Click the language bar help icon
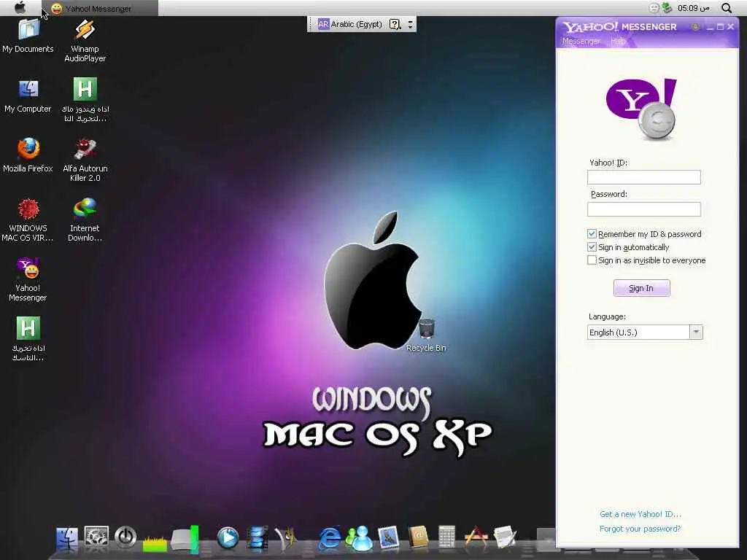This screenshot has height=560, width=747. coord(395,24)
